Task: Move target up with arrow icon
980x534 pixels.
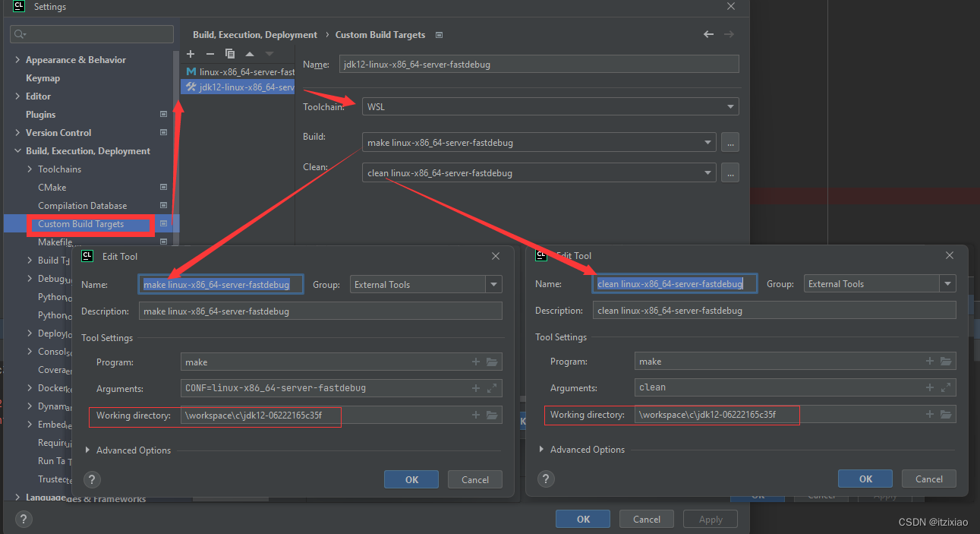Action: pos(250,54)
